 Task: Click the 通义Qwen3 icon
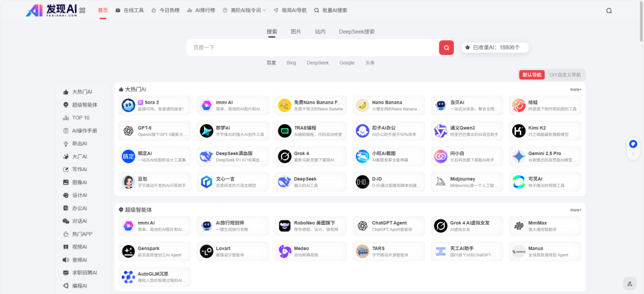[441, 131]
